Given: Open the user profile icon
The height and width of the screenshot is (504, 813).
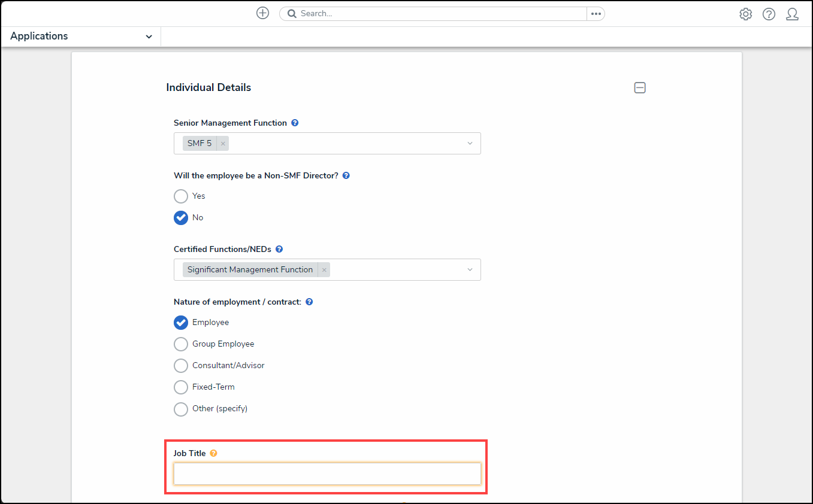Looking at the screenshot, I should (792, 14).
